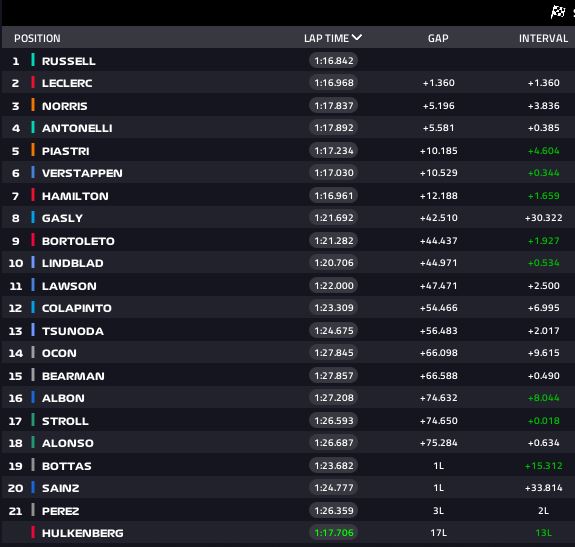
Task: Click Leclerc's red team color bar
Action: coord(33,82)
